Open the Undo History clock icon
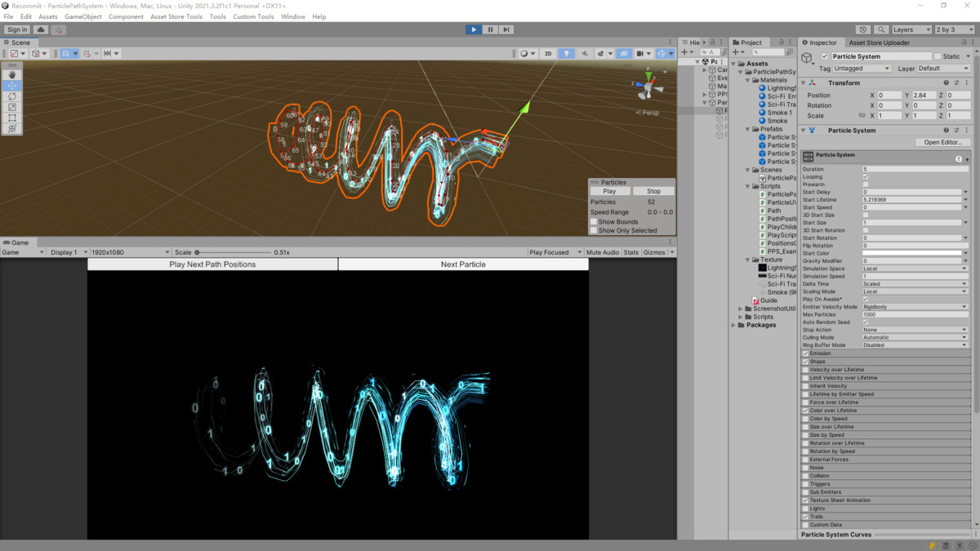The image size is (980, 551). click(x=863, y=29)
